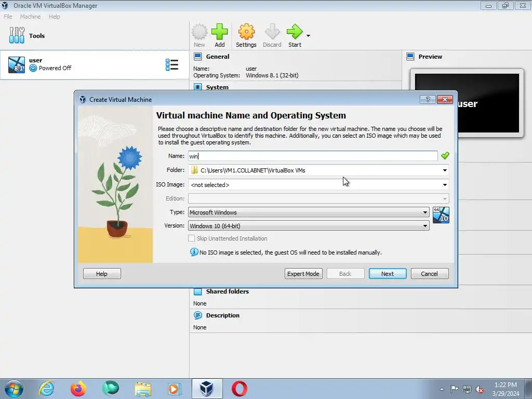Launch Internet Explorer from taskbar
532x399 pixels.
pos(46,389)
